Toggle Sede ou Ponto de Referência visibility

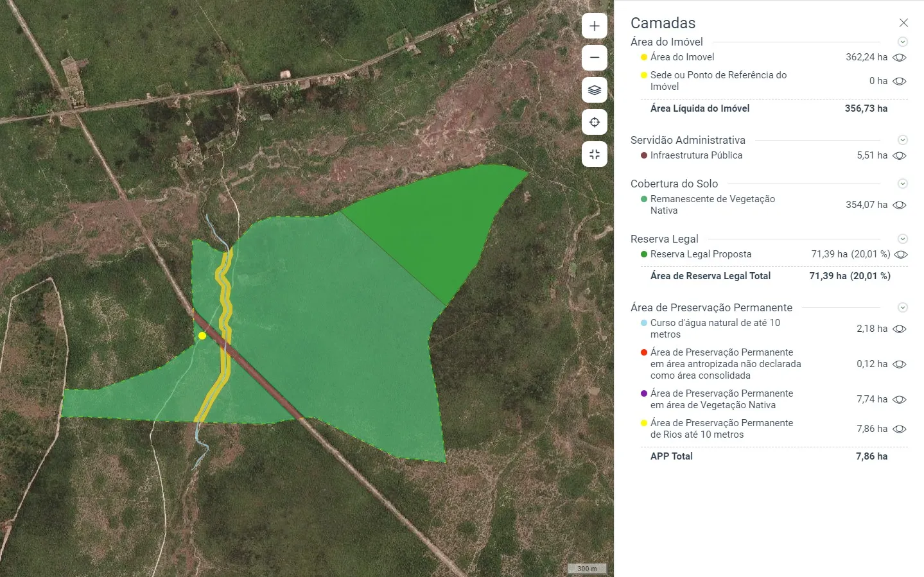(900, 81)
